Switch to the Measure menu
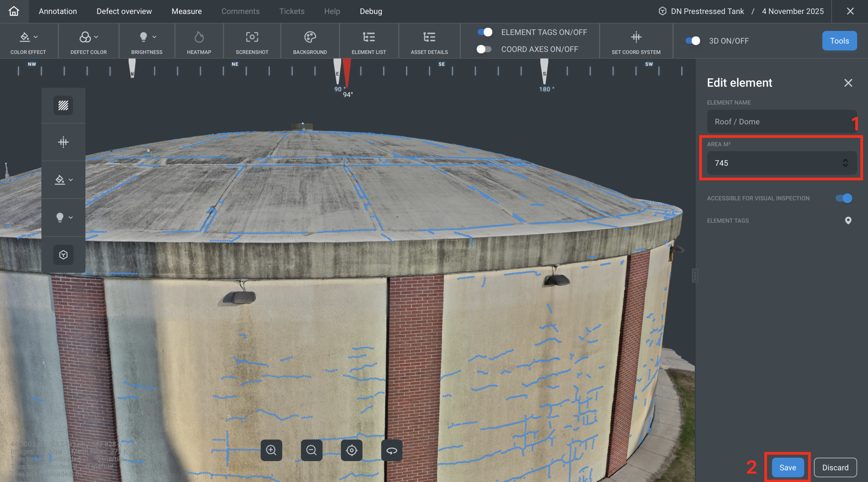This screenshot has width=868, height=482. tap(187, 11)
